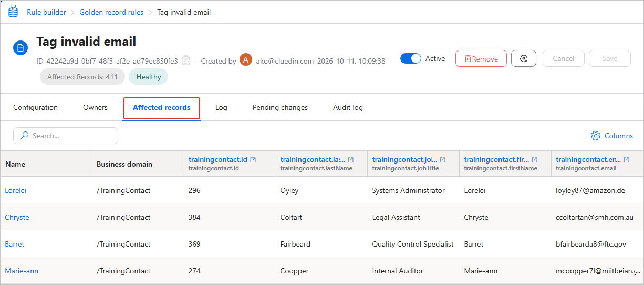Image resolution: width=644 pixels, height=285 pixels.
Task: Go to Golden record rules breadcrumb
Action: tap(111, 12)
